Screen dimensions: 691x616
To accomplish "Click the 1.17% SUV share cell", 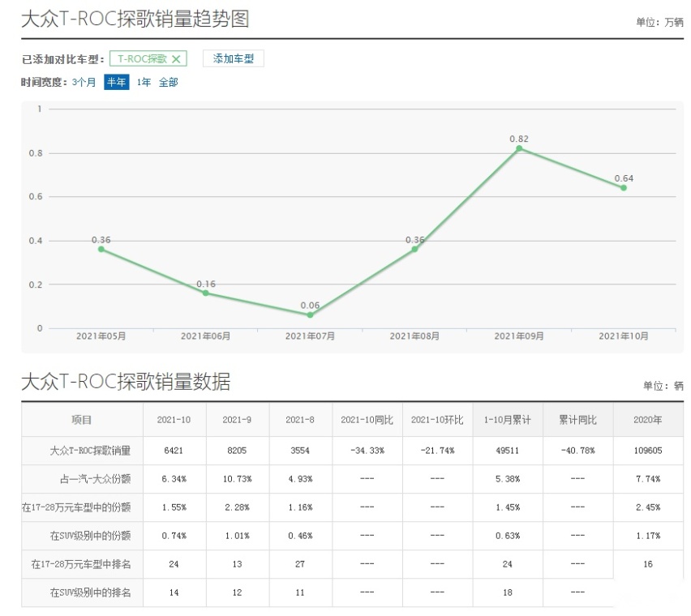I will coord(648,536).
